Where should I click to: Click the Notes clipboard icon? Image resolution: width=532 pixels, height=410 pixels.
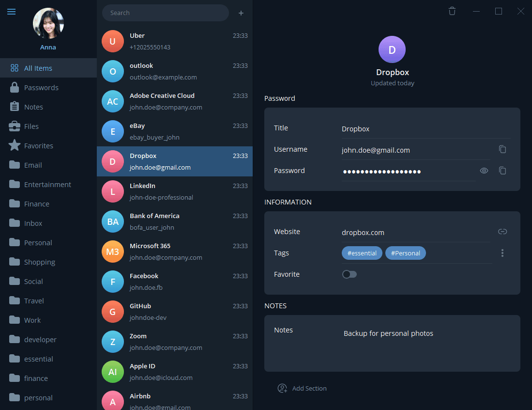pos(14,106)
